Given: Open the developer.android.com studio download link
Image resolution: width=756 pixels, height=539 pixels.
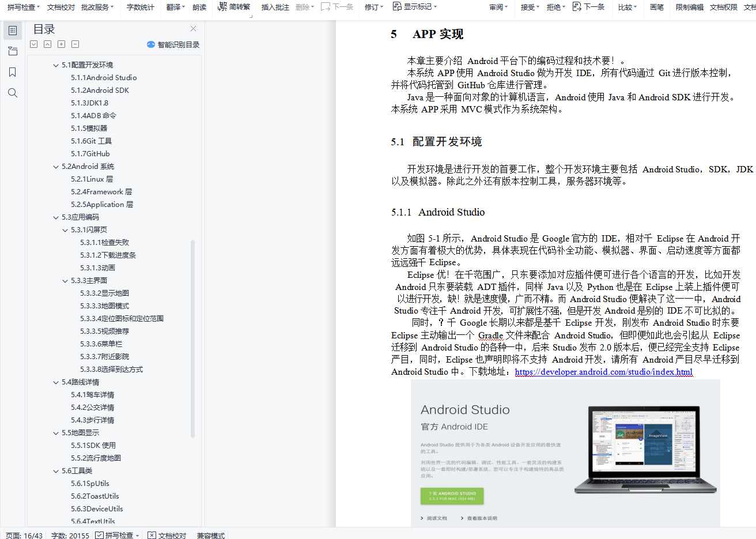Looking at the screenshot, I should (x=604, y=372).
